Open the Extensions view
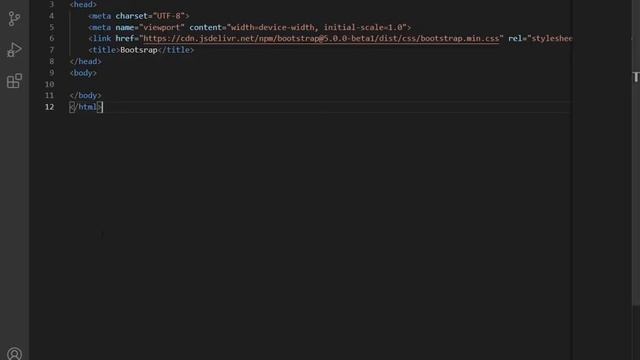 pyautogui.click(x=14, y=81)
